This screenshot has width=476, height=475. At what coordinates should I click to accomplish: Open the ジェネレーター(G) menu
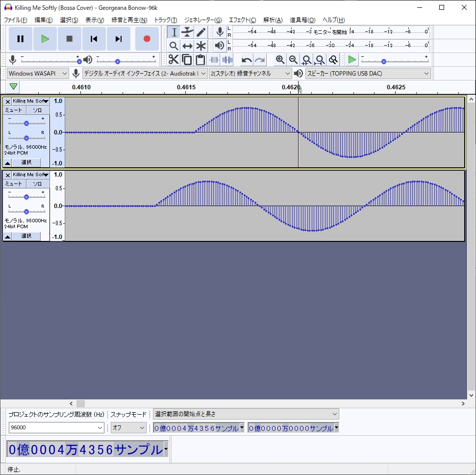[203, 20]
